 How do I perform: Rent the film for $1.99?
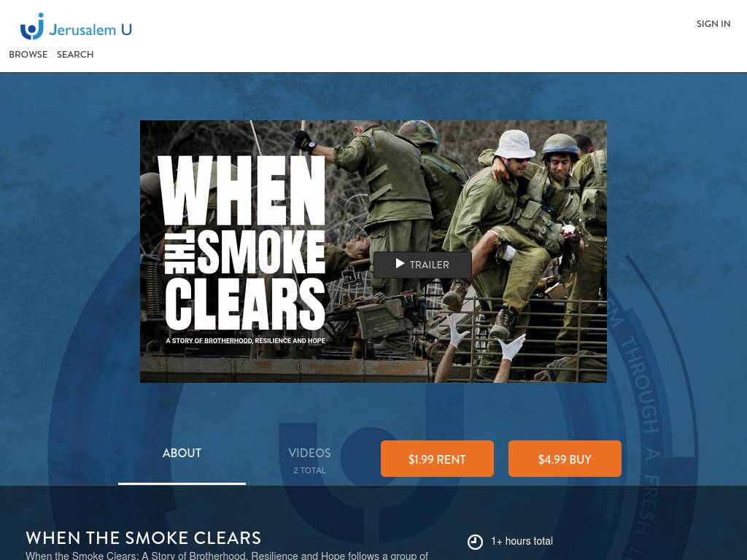tap(437, 459)
